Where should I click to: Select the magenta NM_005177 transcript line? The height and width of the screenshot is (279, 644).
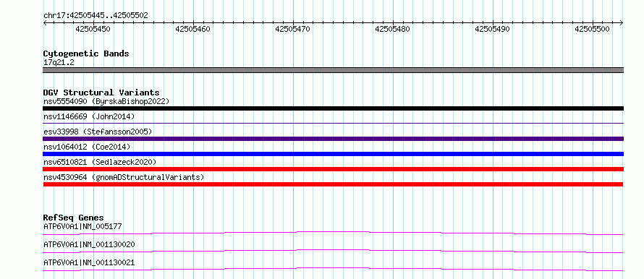(x=333, y=233)
